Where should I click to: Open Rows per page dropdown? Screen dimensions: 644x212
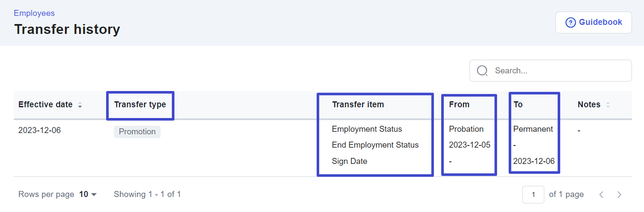point(88,194)
